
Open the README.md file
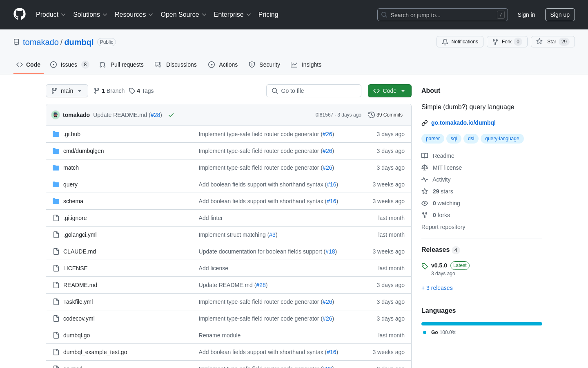click(x=80, y=285)
